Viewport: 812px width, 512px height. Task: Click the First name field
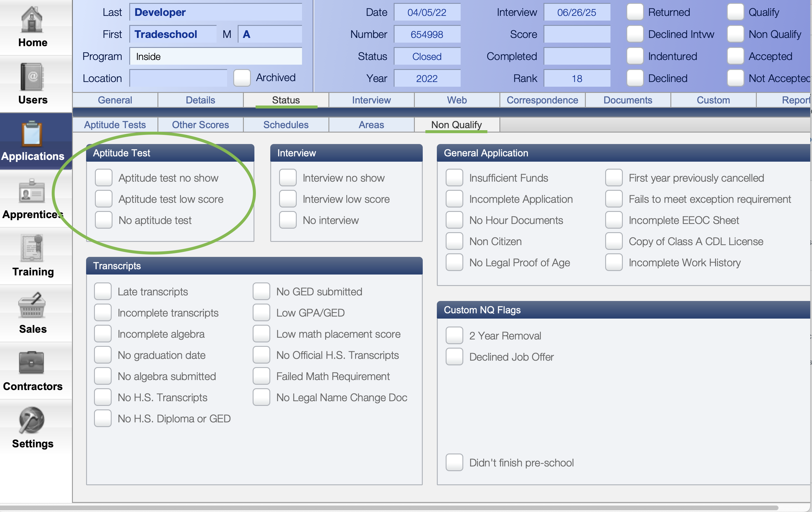tap(173, 34)
